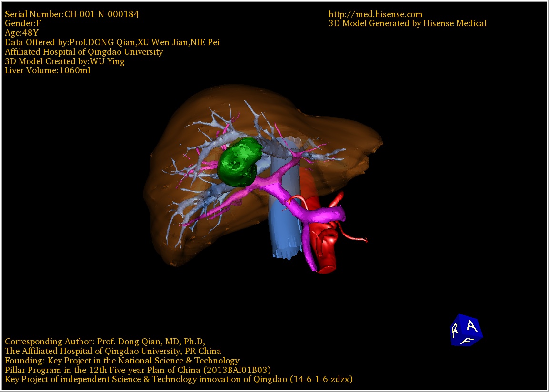The width and height of the screenshot is (549, 392).
Task: Click the Corresponding Author line
Action: tap(105, 341)
